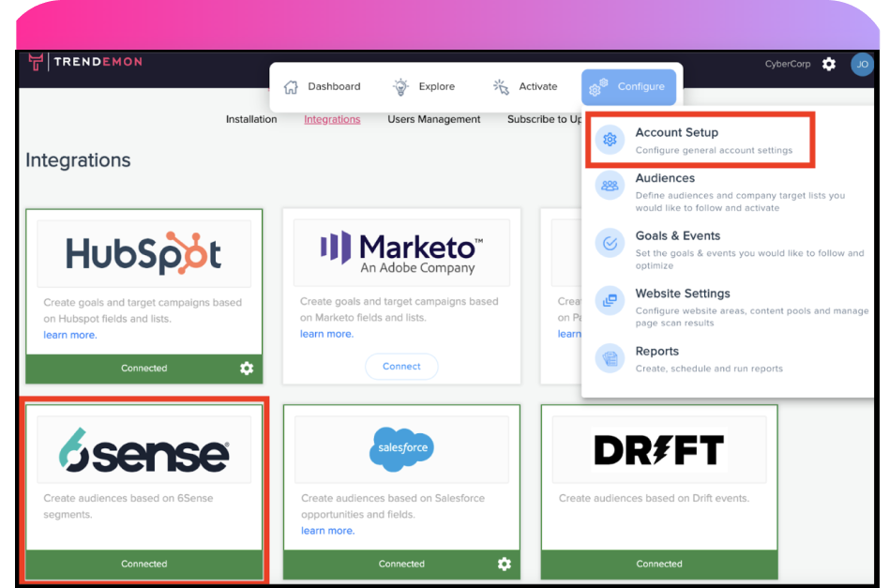889x588 pixels.
Task: Choose Audiences from Configure menu
Action: pyautogui.click(x=730, y=192)
